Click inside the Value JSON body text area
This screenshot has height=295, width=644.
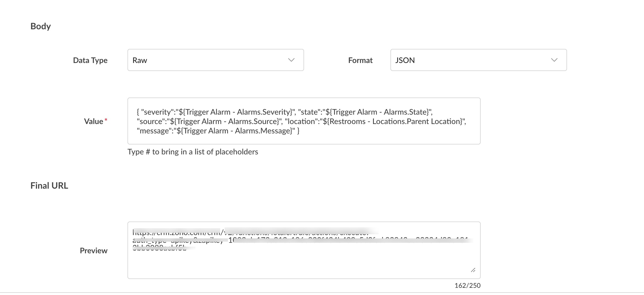pos(304,121)
